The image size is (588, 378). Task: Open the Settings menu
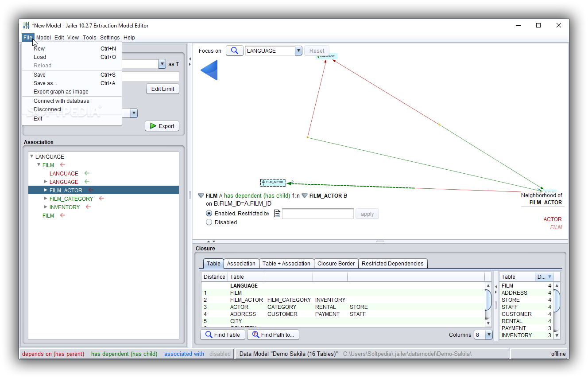(110, 38)
